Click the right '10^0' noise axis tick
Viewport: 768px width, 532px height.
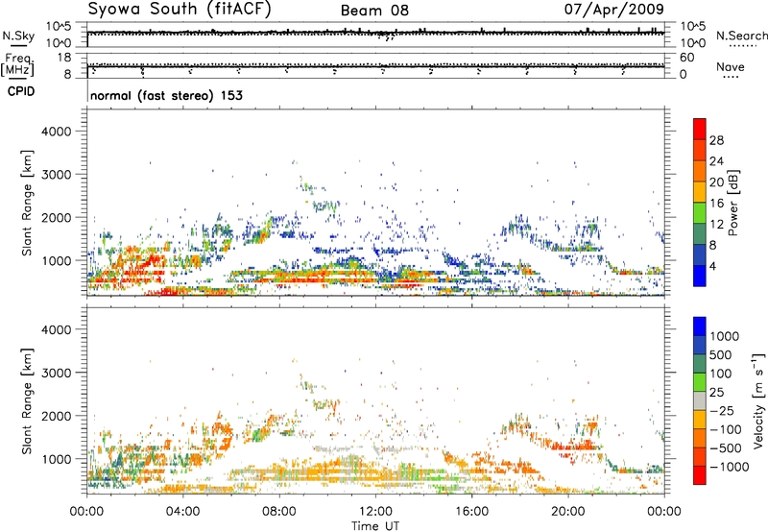pos(693,43)
